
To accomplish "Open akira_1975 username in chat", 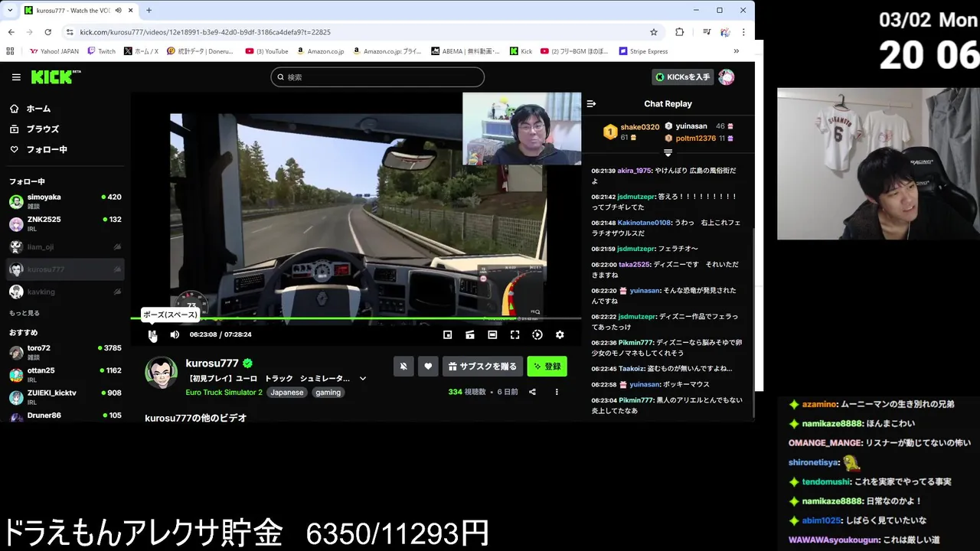I will tap(634, 171).
